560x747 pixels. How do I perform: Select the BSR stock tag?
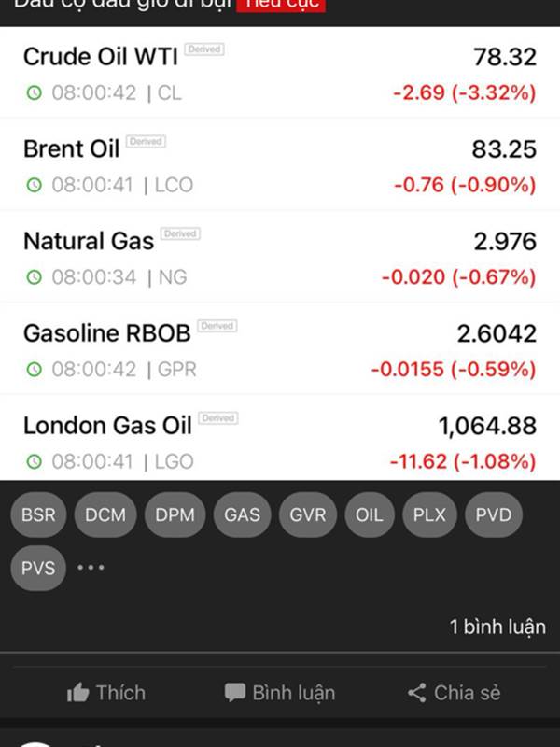point(38,514)
